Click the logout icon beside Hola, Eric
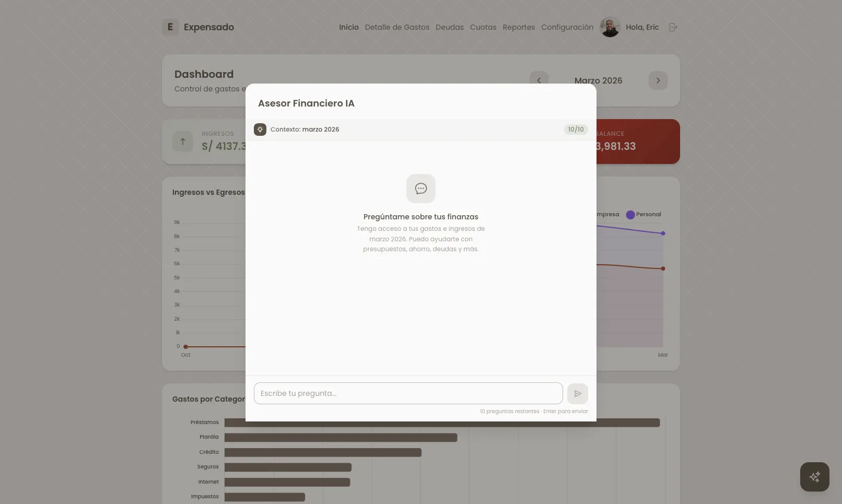This screenshot has height=504, width=842. point(673,27)
